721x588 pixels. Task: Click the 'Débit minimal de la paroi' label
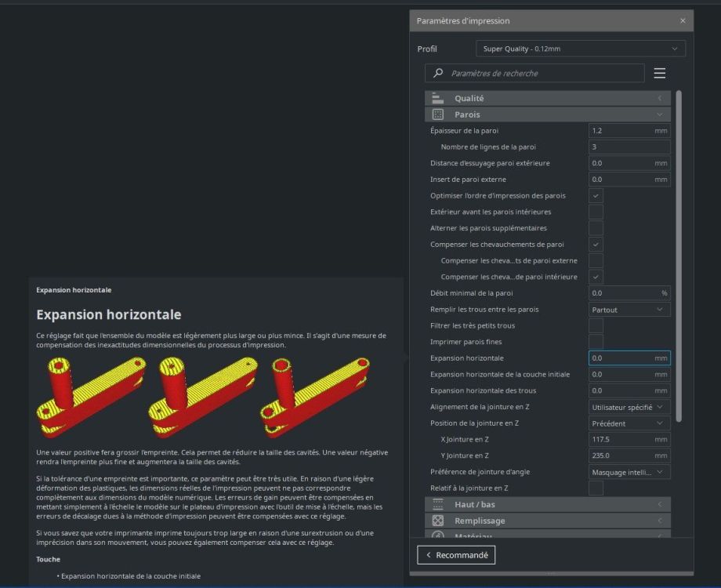471,293
